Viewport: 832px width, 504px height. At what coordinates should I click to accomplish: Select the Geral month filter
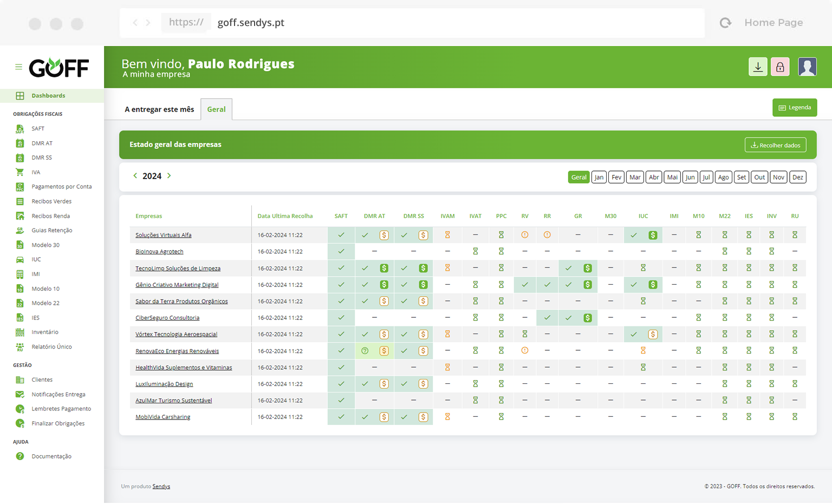click(x=578, y=178)
